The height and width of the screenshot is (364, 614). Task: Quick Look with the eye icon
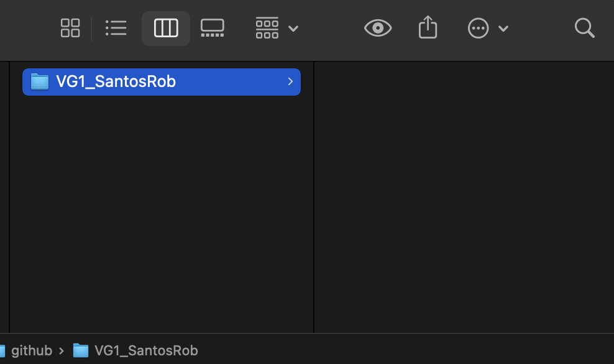click(378, 28)
